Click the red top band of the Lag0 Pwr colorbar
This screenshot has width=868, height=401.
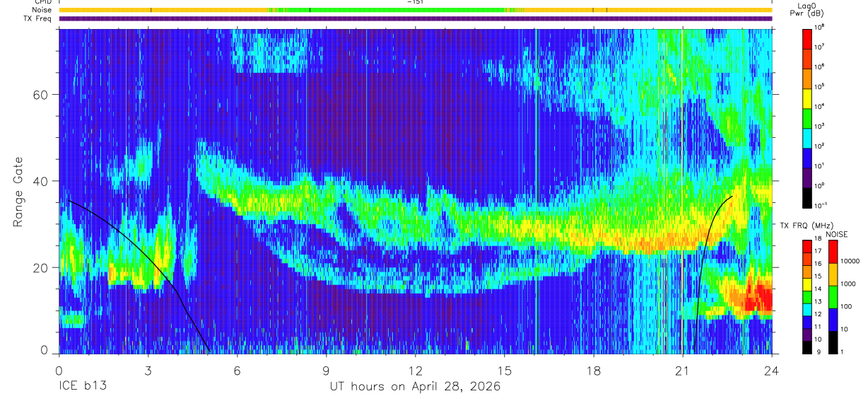coord(807,38)
